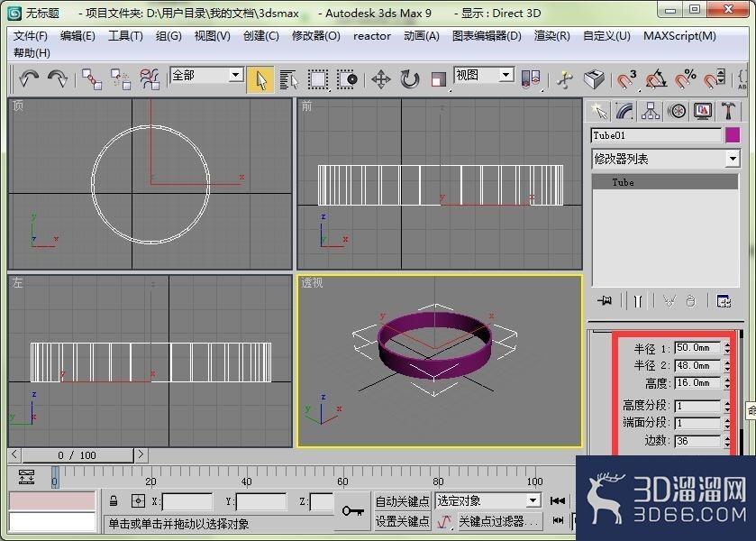Open the reactor menu

point(372,36)
